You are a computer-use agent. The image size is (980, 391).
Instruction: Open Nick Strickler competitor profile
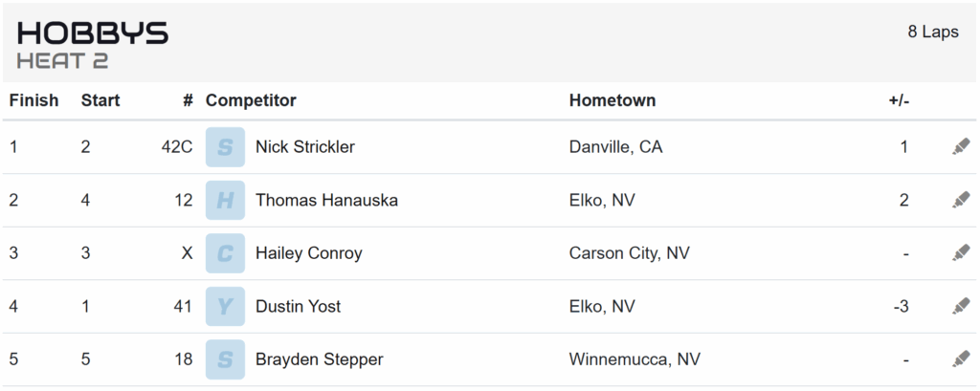pyautogui.click(x=305, y=147)
